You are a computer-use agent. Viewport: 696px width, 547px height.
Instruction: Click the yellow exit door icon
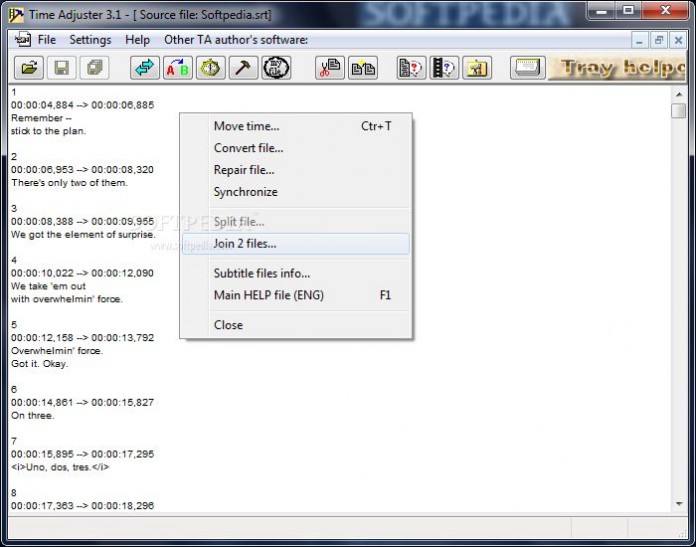click(x=477, y=68)
